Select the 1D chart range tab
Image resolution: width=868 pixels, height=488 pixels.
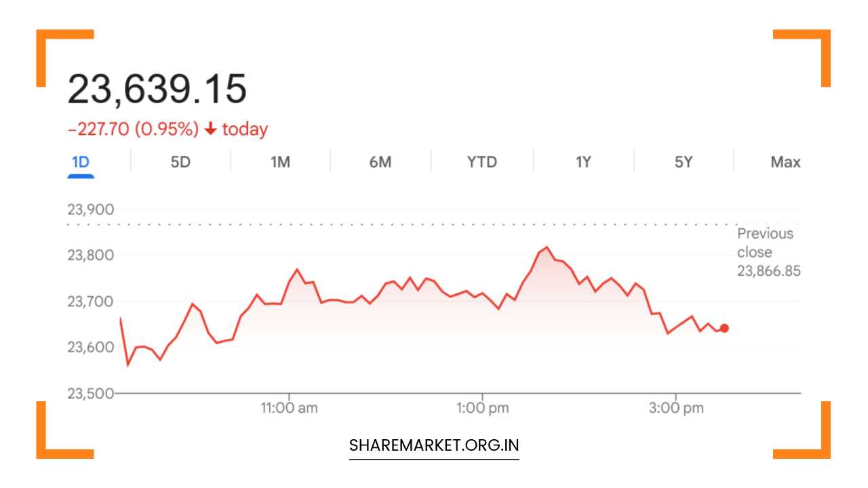point(81,161)
